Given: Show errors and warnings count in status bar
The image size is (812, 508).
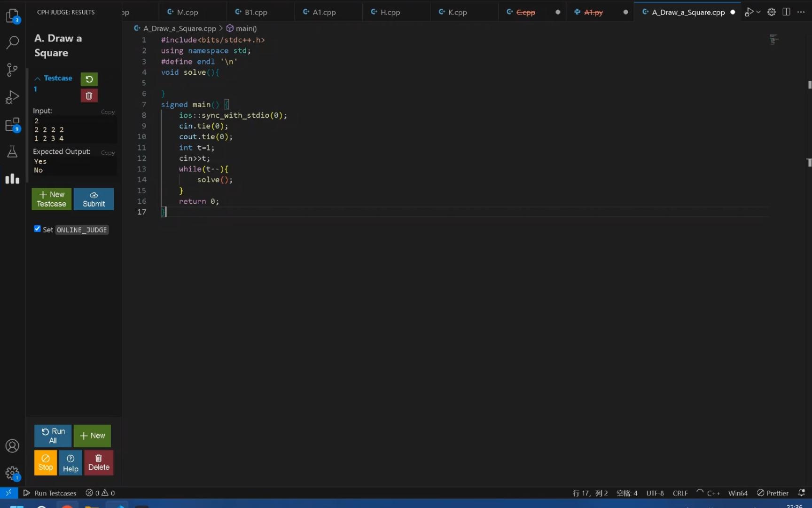Looking at the screenshot, I should [100, 493].
